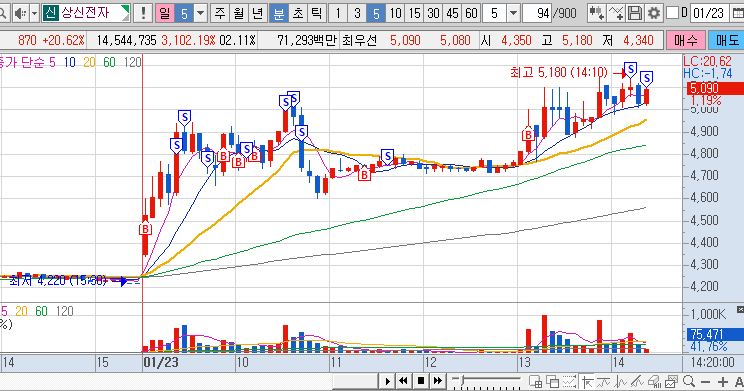The width and height of the screenshot is (744, 391).
Task: Click the blue 5 box next to 일
Action: 184,13
